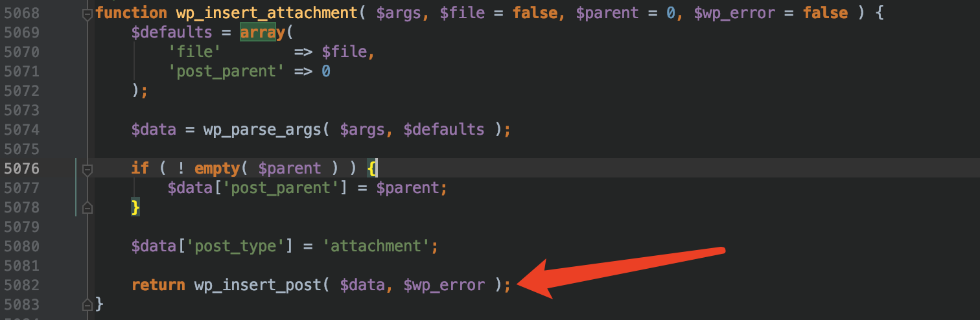This screenshot has width=980, height=320.
Task: Click the highlighted opening brace after the if condition
Action: tap(372, 169)
